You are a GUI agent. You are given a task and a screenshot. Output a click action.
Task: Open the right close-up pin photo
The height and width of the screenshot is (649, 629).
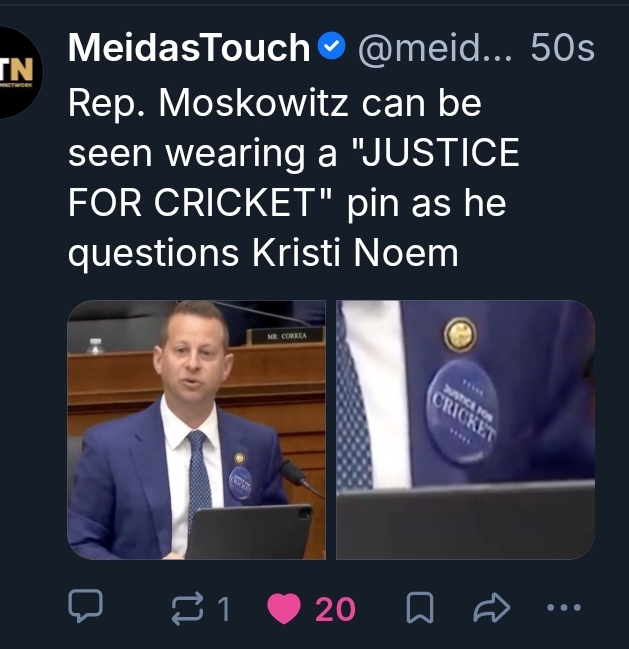point(465,430)
